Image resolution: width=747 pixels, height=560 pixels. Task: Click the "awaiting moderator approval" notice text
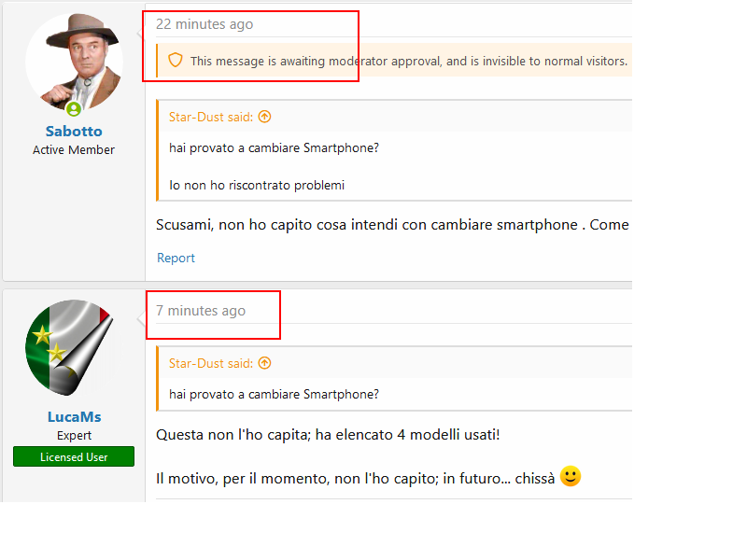[x=408, y=62]
